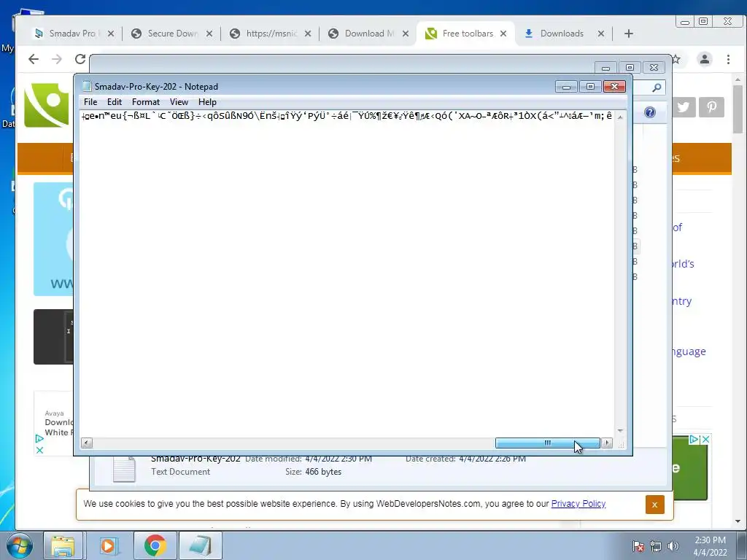Dismiss the cookie notice with X button
Viewport: 747px width, 560px height.
tap(654, 505)
